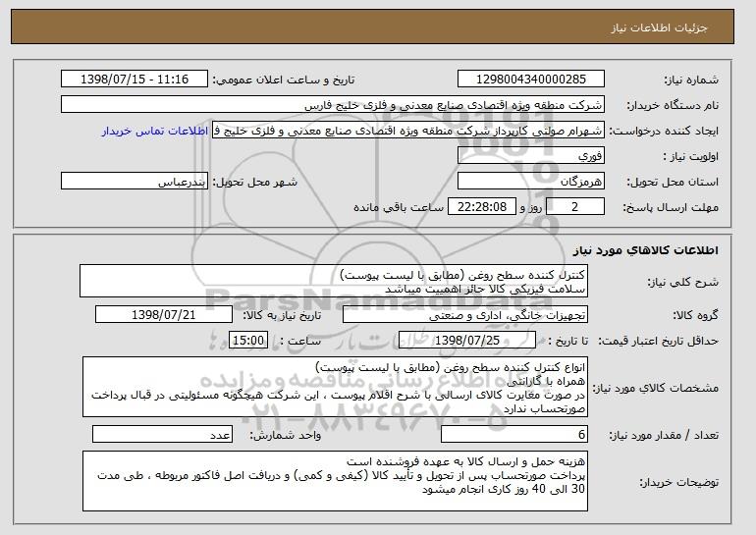The width and height of the screenshot is (756, 535).
Task: Click the unit field showing عدد
Action: tap(162, 434)
